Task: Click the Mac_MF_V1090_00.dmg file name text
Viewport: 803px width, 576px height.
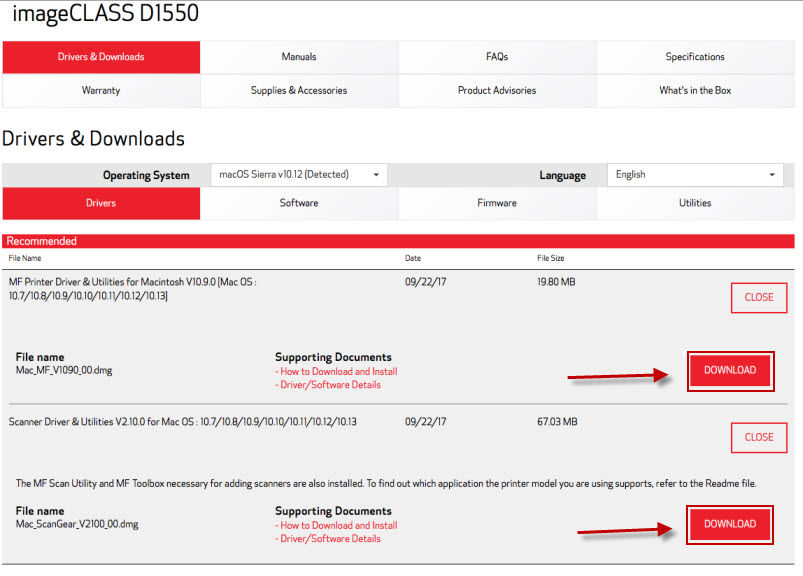Action: [x=64, y=370]
